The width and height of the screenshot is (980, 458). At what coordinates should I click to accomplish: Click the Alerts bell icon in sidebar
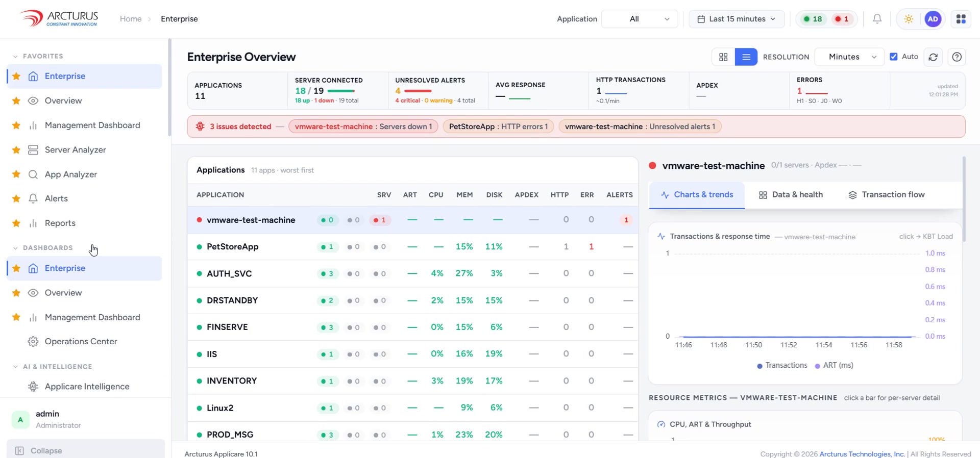(x=33, y=198)
